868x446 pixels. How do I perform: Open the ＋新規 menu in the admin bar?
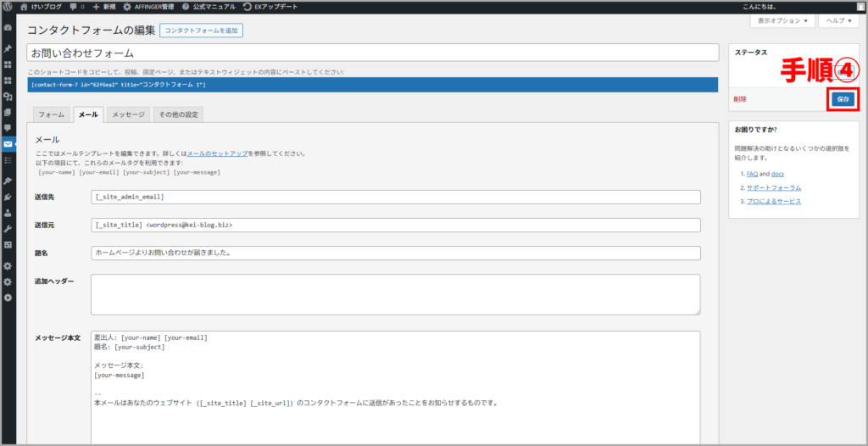click(x=103, y=7)
